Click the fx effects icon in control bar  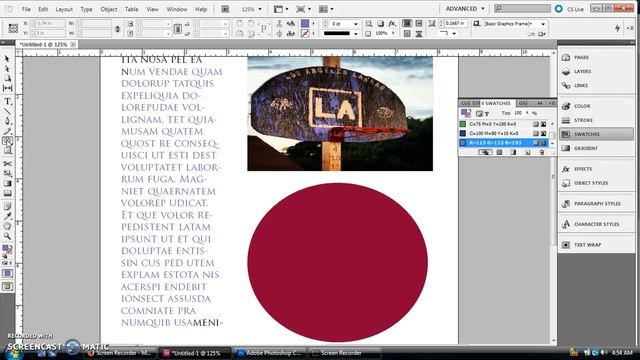[x=392, y=24]
